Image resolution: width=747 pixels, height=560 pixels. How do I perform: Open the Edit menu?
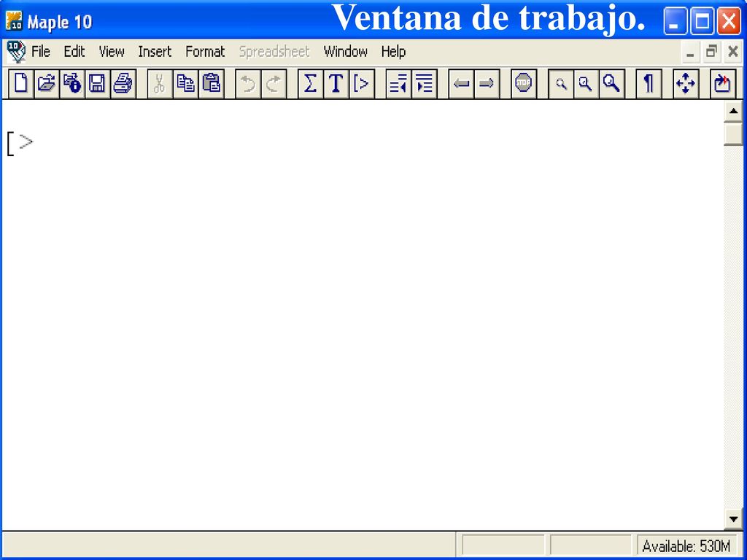click(x=74, y=52)
